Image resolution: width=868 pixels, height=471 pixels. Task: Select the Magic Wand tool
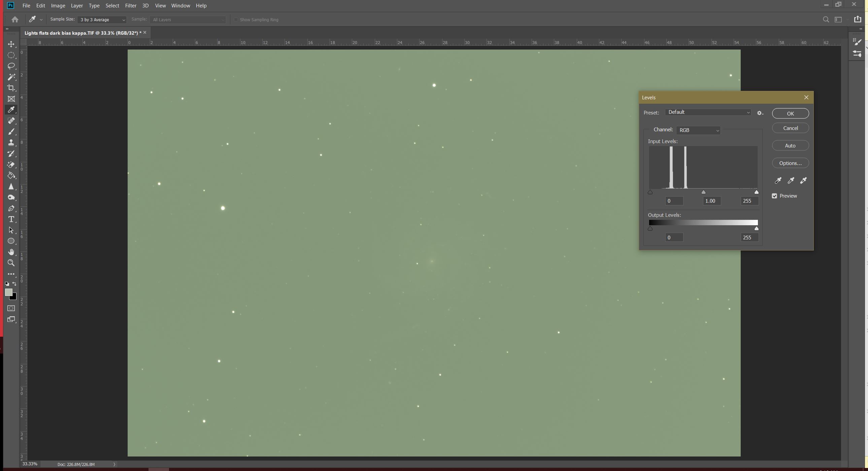pos(11,77)
